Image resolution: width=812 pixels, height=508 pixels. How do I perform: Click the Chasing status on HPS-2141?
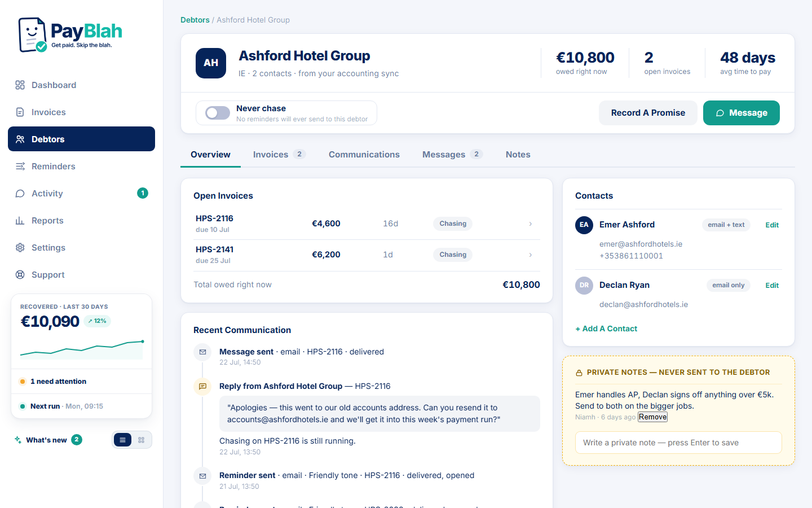[x=453, y=255]
